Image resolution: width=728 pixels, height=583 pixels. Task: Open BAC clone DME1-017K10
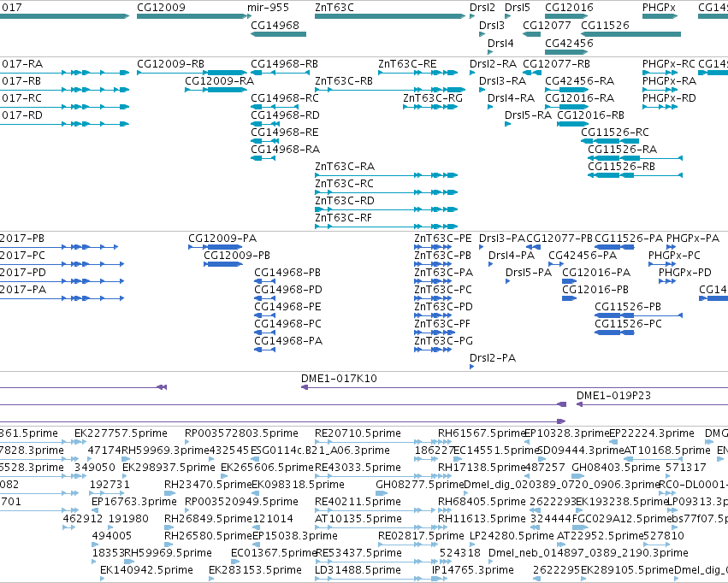[339, 379]
